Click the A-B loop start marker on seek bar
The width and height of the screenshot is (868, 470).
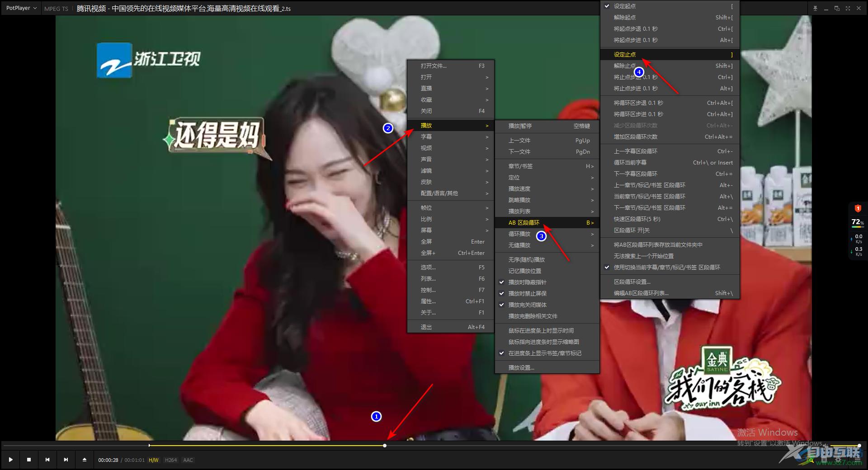tap(150, 446)
